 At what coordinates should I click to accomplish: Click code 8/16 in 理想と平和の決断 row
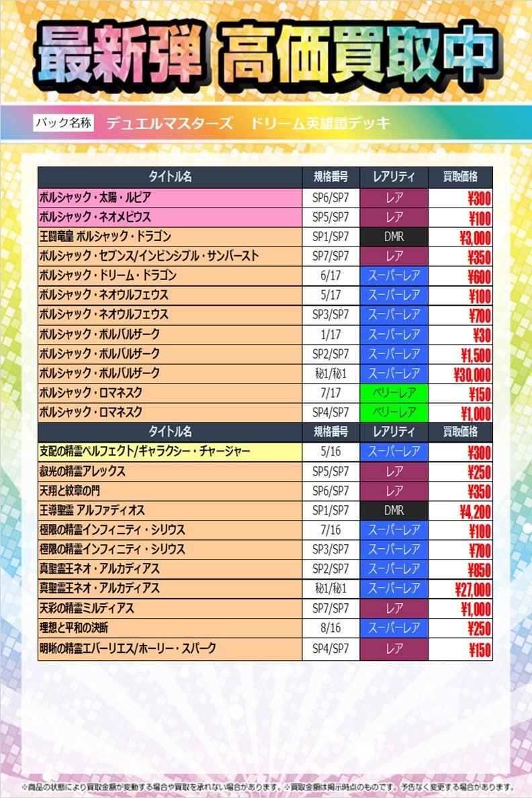(x=331, y=628)
